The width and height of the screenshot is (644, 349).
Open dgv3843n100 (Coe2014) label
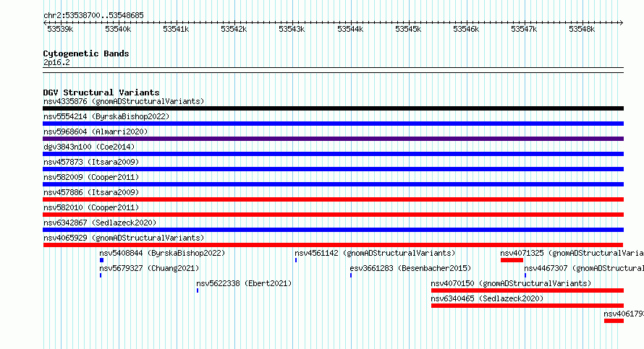coord(89,147)
